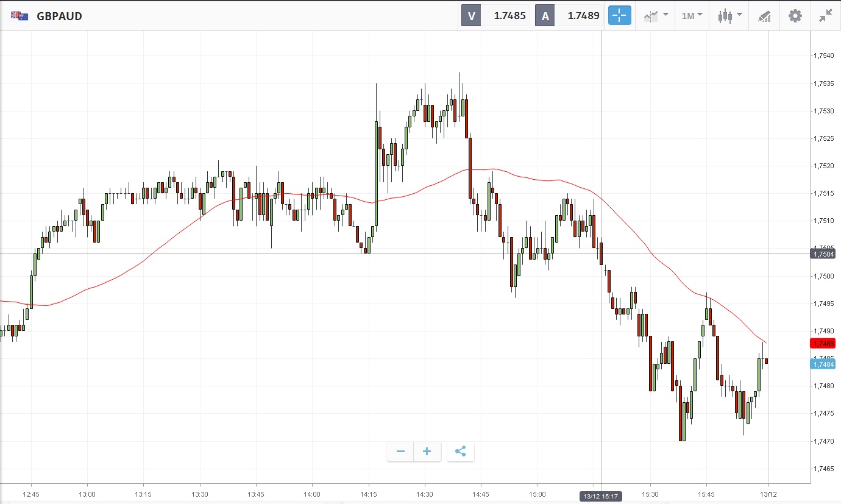Viewport: 841px width, 504px height.
Task: Zoom in the chart with plus button
Action: pos(427,452)
